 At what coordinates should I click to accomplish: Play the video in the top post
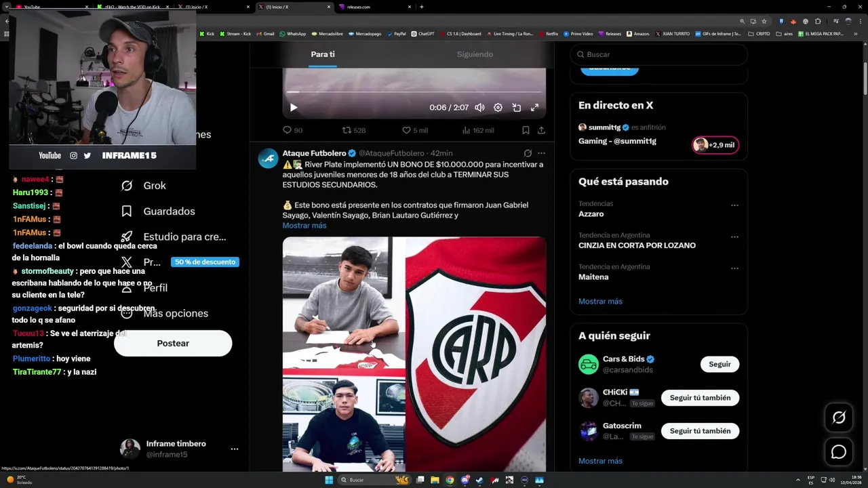(x=294, y=107)
